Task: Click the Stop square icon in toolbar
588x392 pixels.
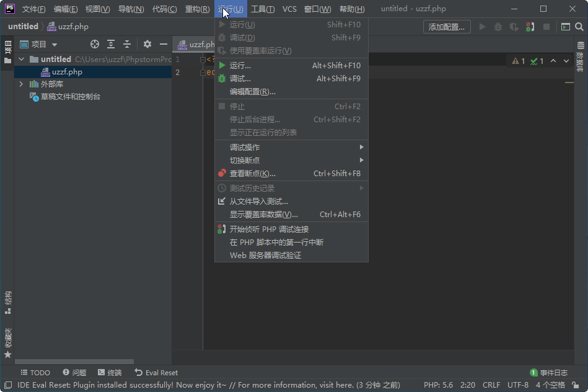Action: tap(546, 27)
